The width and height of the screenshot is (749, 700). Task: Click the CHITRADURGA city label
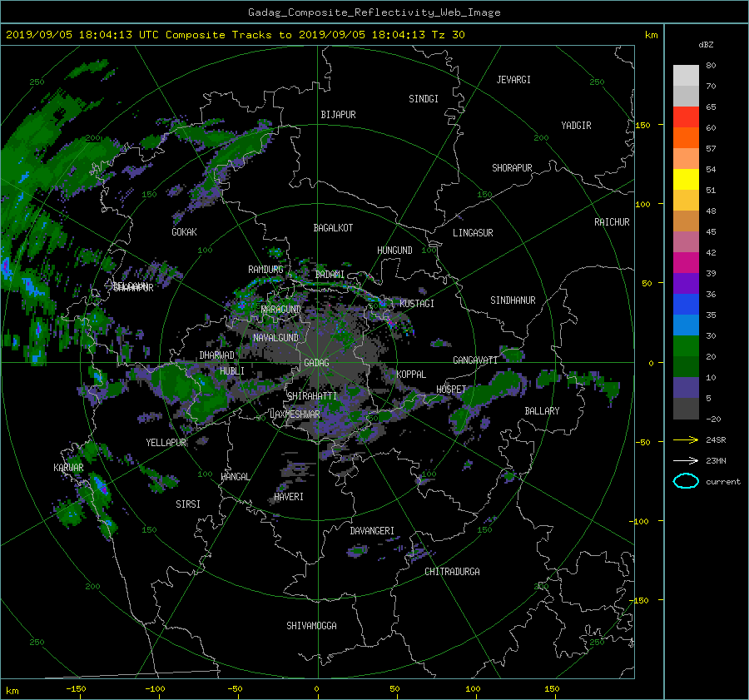pyautogui.click(x=452, y=572)
